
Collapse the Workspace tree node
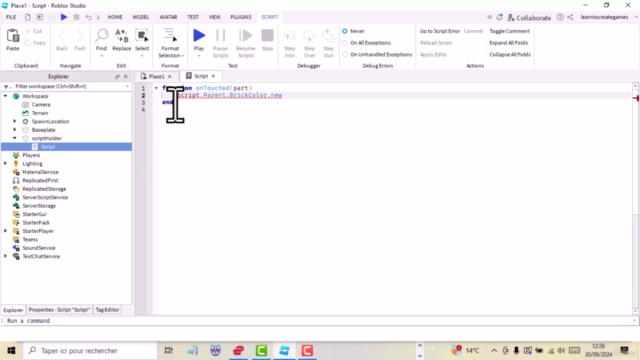pyautogui.click(x=5, y=96)
